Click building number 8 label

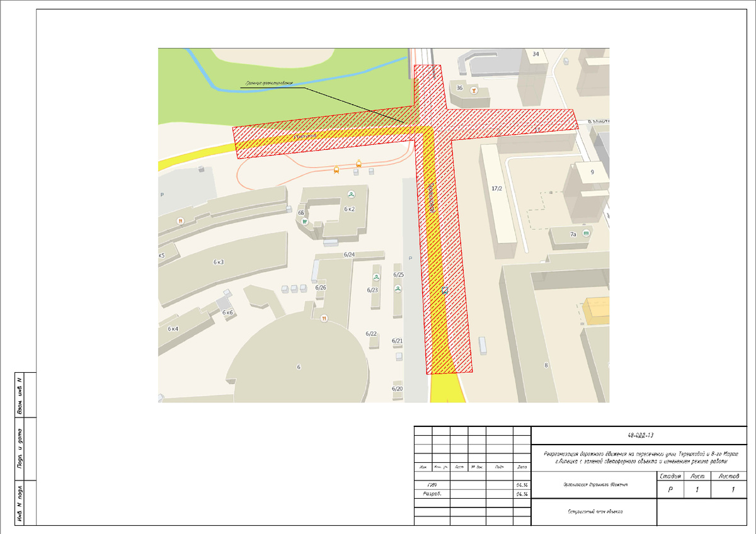pos(546,365)
